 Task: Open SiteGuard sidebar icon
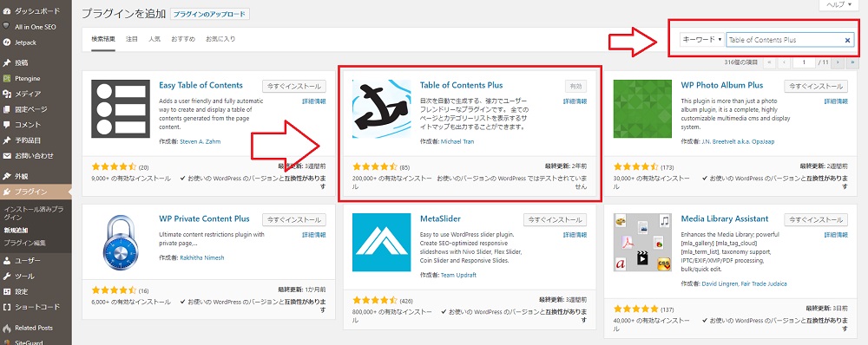click(7, 342)
